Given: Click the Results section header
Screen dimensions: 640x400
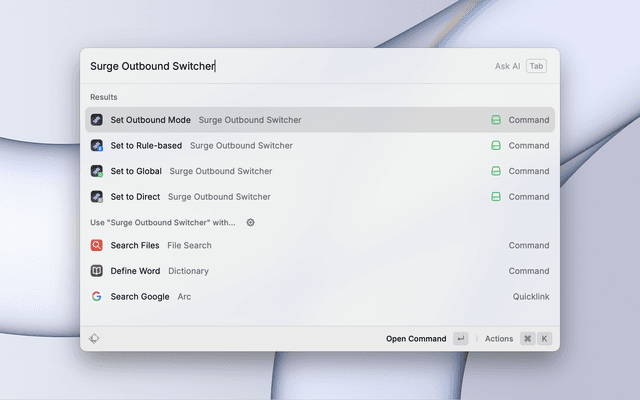Looking at the screenshot, I should coord(104,97).
